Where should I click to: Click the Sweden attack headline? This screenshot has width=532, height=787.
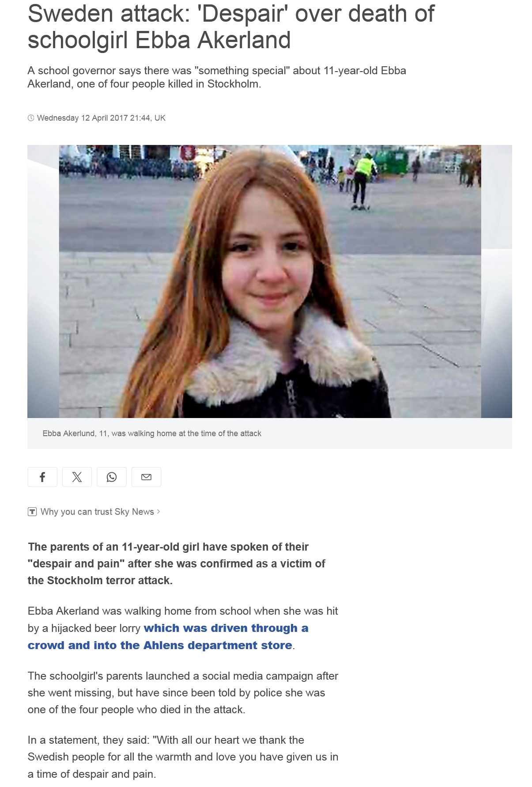231,27
